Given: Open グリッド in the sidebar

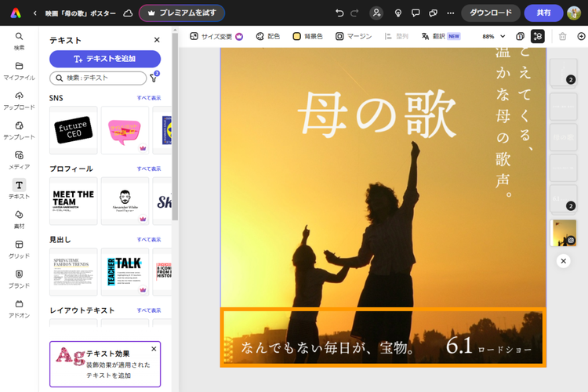Looking at the screenshot, I should point(19,249).
